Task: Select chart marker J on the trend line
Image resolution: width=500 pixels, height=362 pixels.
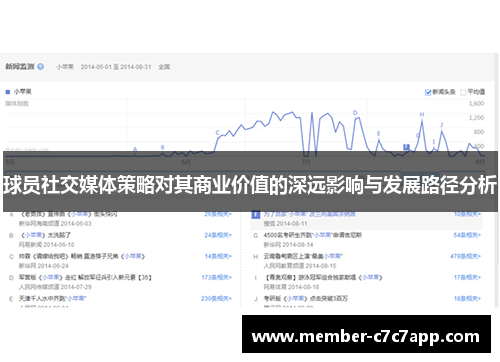Action: point(441,125)
